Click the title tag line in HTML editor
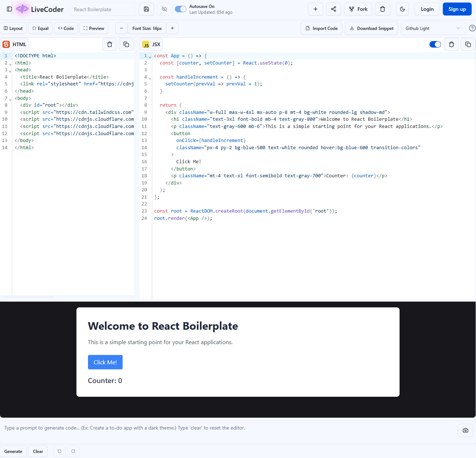The height and width of the screenshot is (458, 476). click(65, 77)
